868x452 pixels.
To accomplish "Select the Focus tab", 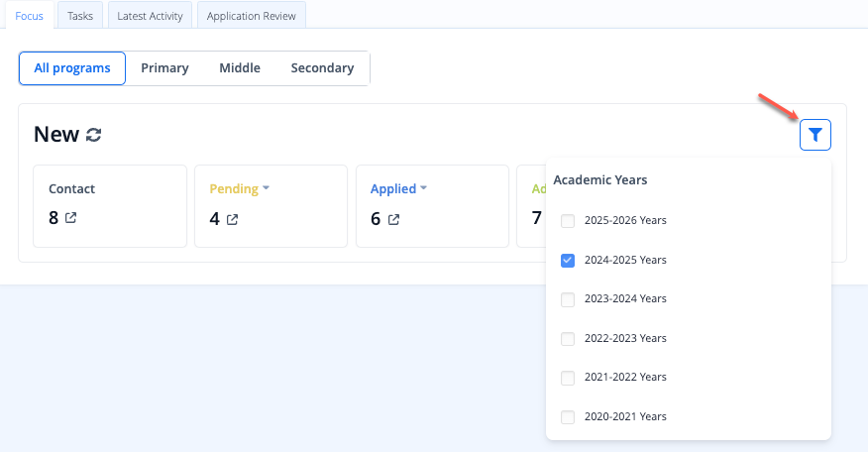I will (x=30, y=16).
